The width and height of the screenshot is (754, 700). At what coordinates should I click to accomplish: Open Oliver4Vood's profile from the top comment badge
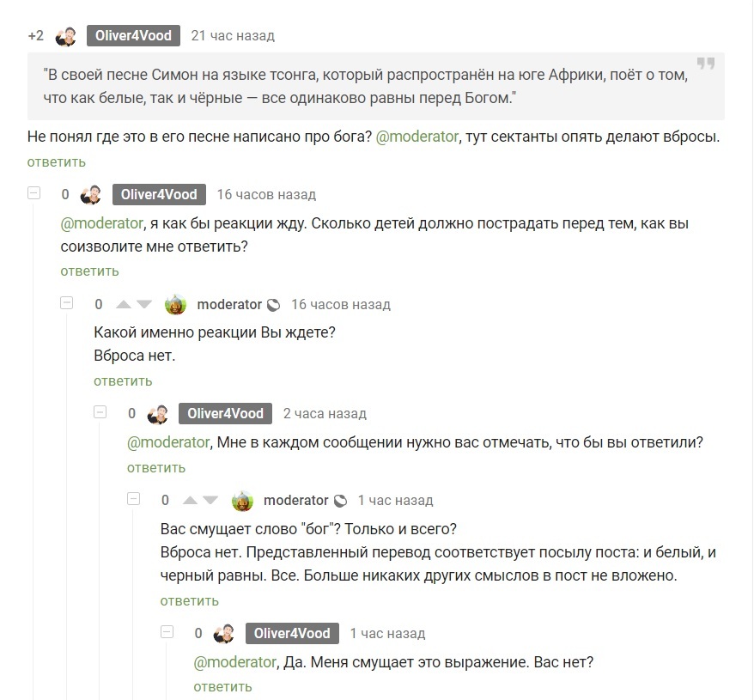133,35
